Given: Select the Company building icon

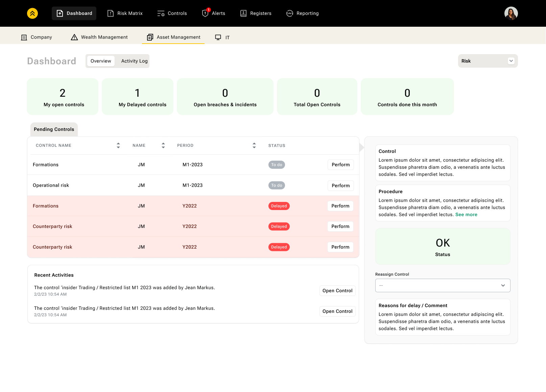Looking at the screenshot, I should click(x=24, y=37).
